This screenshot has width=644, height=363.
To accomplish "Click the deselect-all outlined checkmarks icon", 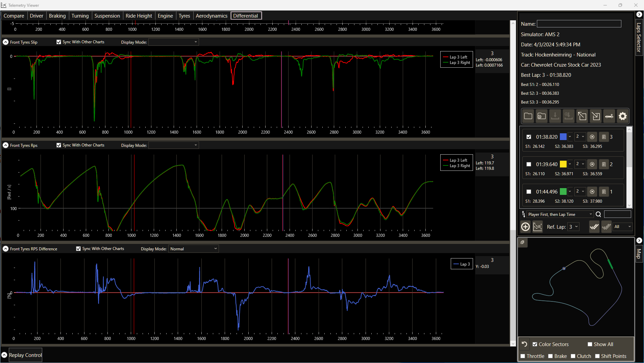I will [x=606, y=227].
